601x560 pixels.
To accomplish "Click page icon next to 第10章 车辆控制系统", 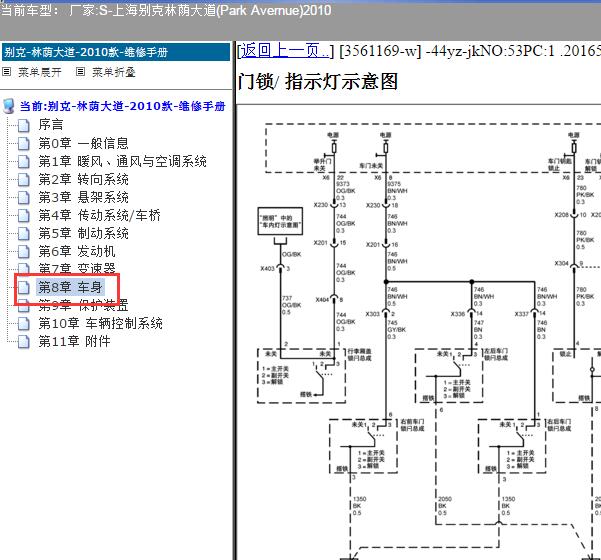I will click(24, 324).
